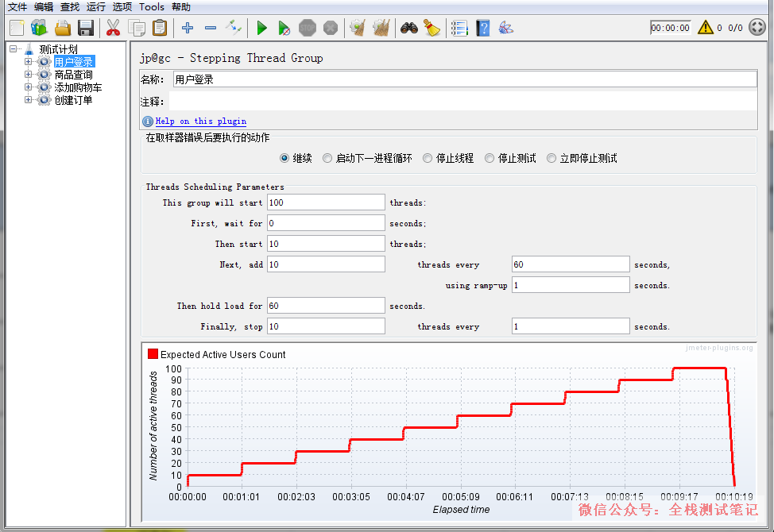This screenshot has width=774, height=532.
Task: Click the 注释 comment field
Action: 463,102
